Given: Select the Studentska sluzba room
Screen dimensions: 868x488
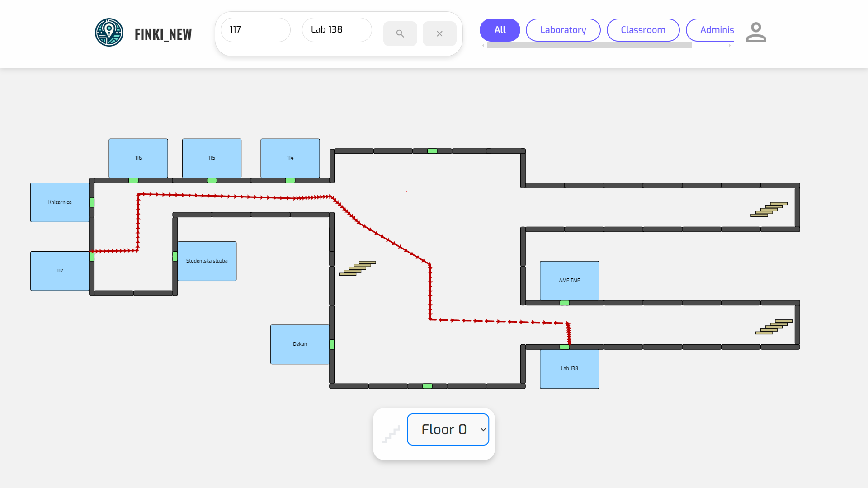Looking at the screenshot, I should pyautogui.click(x=207, y=261).
